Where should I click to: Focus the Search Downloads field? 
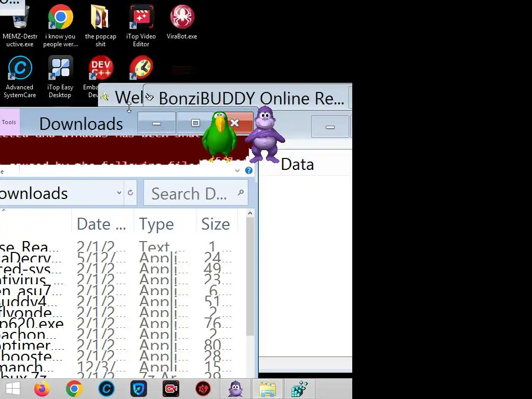[196, 193]
